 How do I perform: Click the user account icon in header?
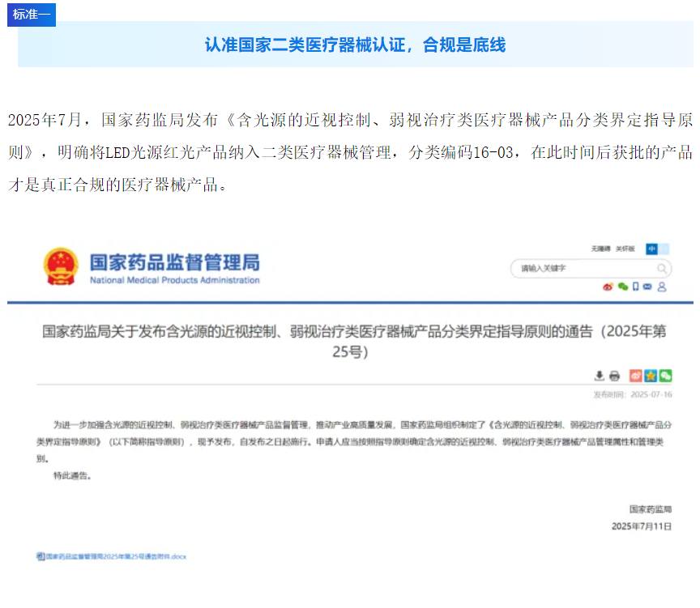coord(662,287)
